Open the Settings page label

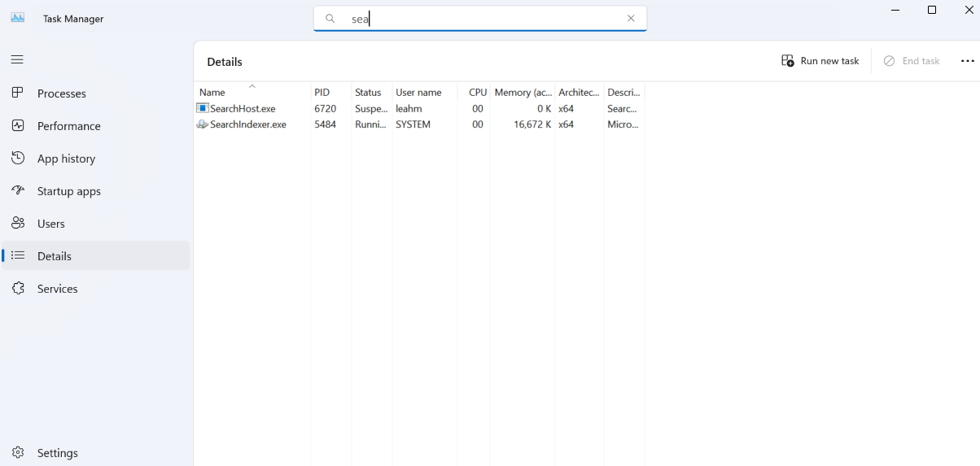[x=58, y=453]
